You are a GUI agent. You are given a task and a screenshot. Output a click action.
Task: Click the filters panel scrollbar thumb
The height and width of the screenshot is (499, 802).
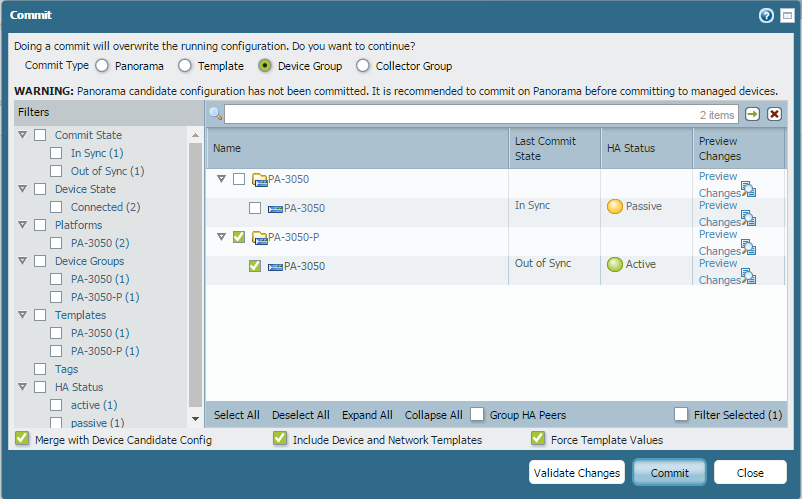[195, 276]
